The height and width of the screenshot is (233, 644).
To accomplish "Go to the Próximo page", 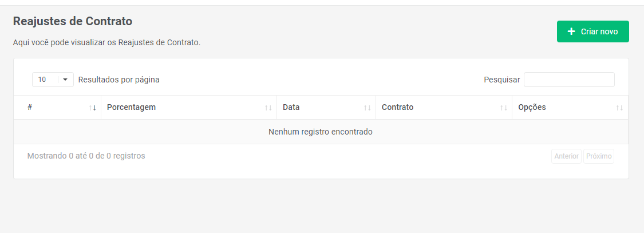I will point(599,156).
